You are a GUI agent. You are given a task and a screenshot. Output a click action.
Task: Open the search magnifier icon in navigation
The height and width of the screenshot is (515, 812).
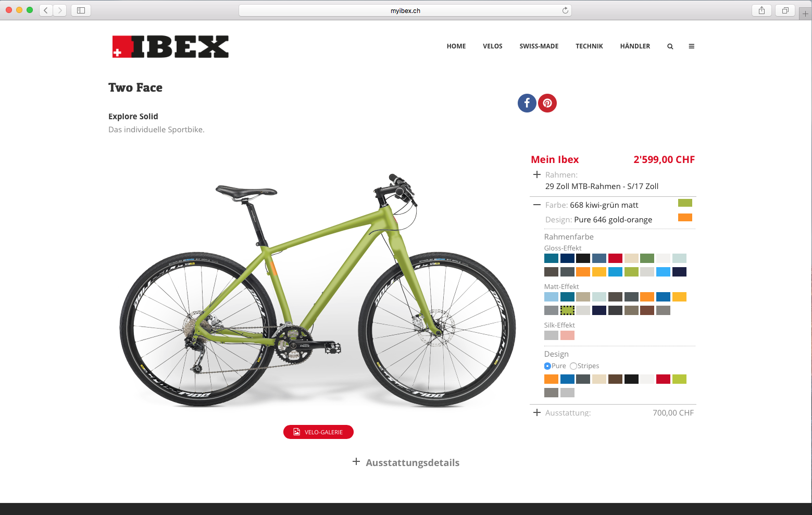pyautogui.click(x=670, y=46)
